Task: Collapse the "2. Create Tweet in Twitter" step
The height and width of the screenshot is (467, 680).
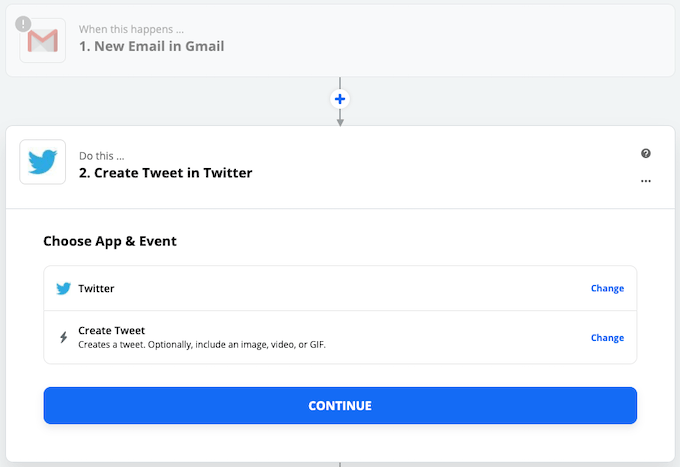Action: [x=166, y=173]
